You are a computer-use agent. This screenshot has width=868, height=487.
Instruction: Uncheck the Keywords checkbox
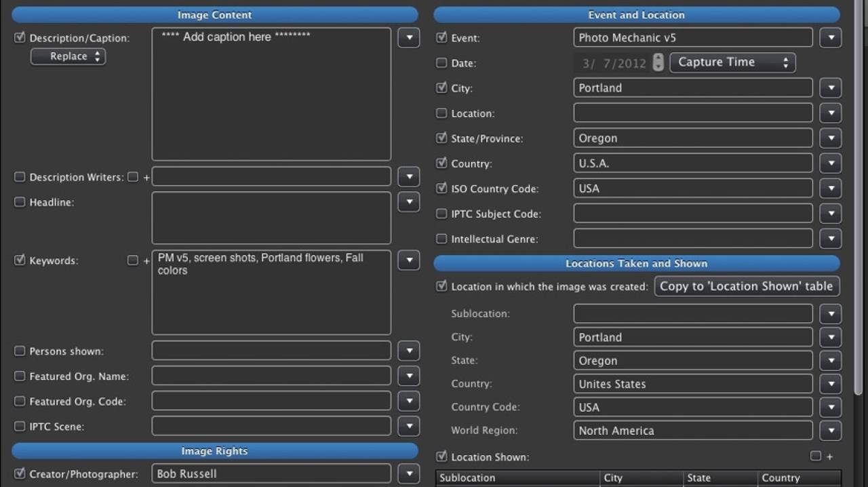pyautogui.click(x=20, y=260)
